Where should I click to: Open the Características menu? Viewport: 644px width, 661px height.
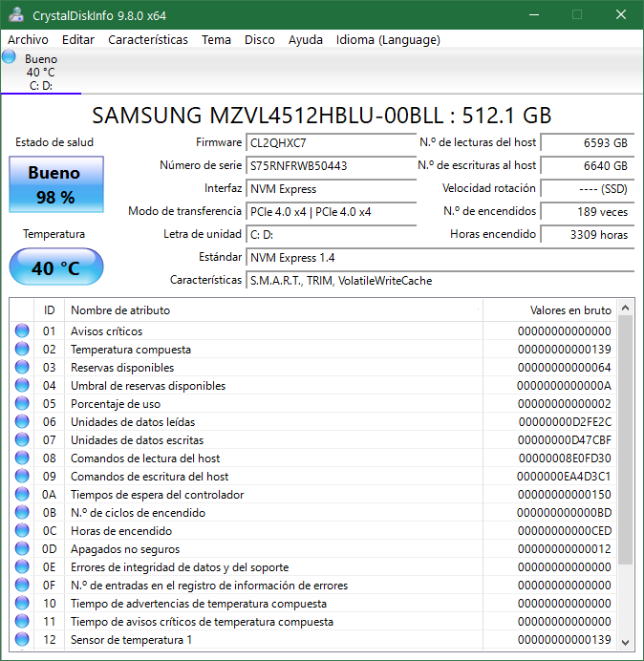148,39
